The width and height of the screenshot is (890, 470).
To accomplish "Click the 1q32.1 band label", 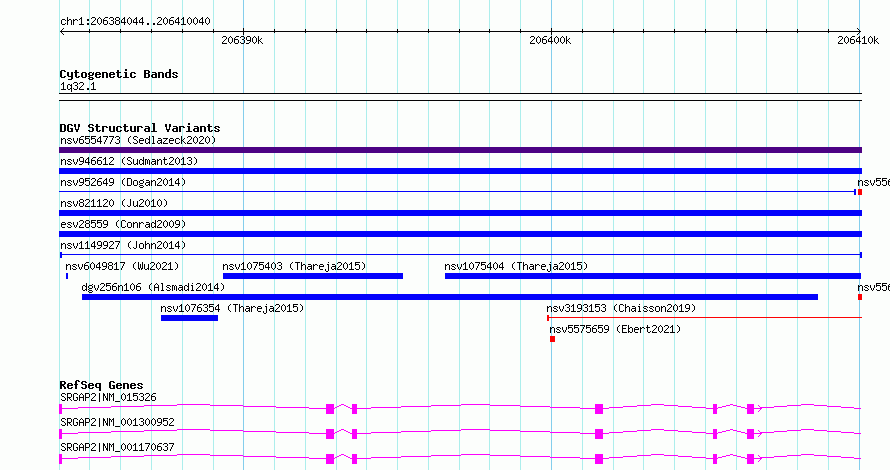I will (x=78, y=86).
